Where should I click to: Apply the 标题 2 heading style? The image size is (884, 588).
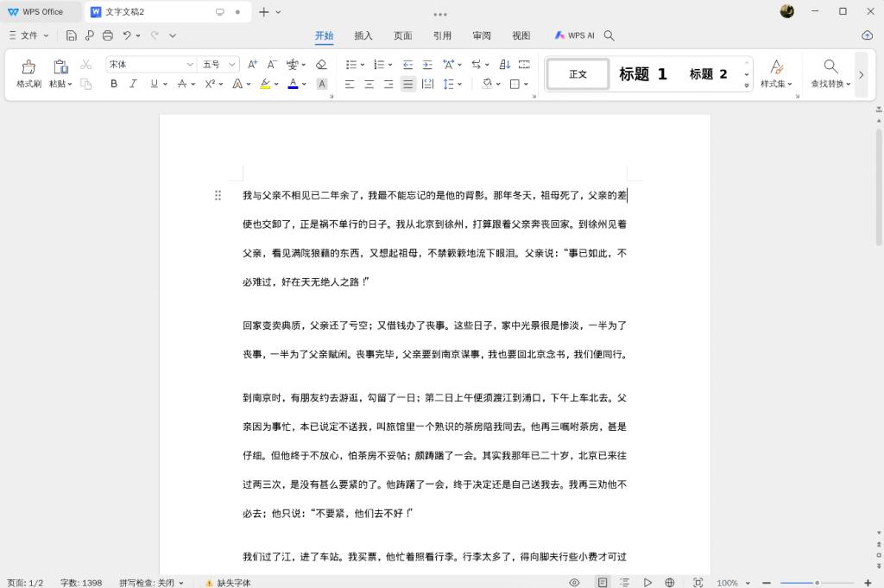coord(708,74)
